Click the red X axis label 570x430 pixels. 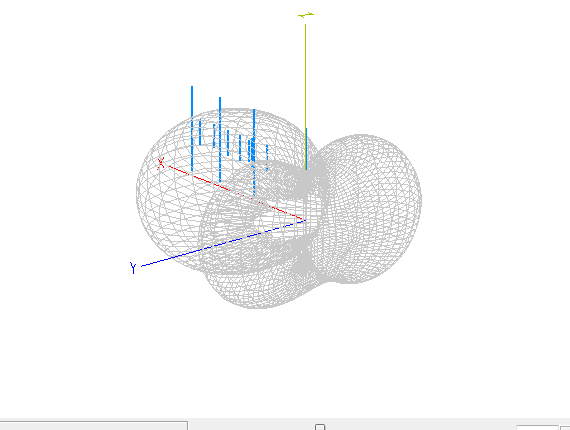click(161, 163)
